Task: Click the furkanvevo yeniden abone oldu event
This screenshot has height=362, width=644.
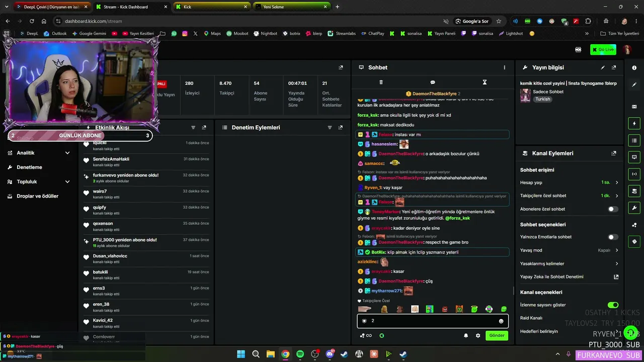Action: [147, 178]
